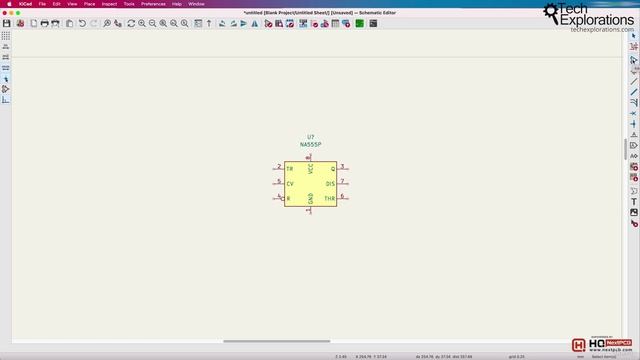The height and width of the screenshot is (360, 640).
Task: Paste from clipboard toolbar icon
Action: coord(69,23)
